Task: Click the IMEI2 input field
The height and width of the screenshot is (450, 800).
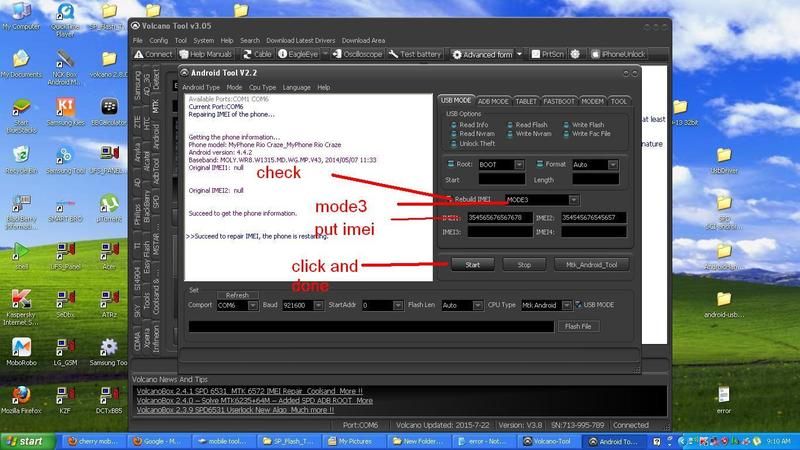Action: click(593, 217)
